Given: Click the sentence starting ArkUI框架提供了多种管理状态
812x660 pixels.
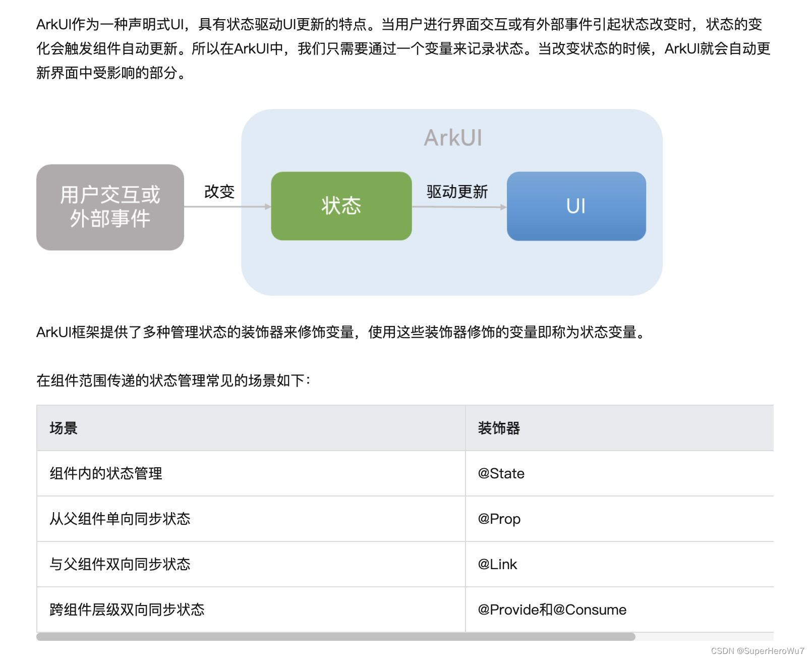Looking at the screenshot, I should (x=341, y=332).
